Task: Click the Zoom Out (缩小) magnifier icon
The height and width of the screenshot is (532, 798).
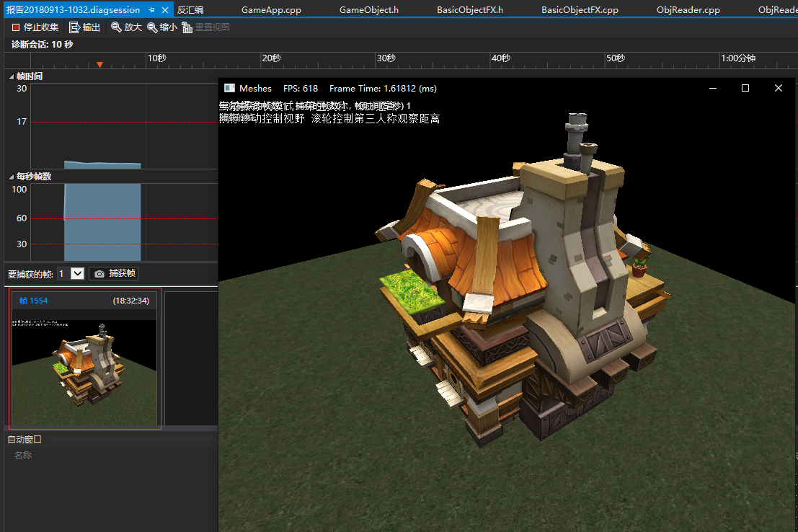Action: point(152,27)
